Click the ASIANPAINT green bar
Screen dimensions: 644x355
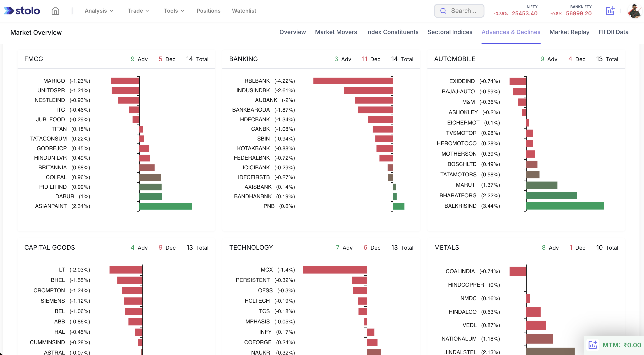(x=166, y=206)
